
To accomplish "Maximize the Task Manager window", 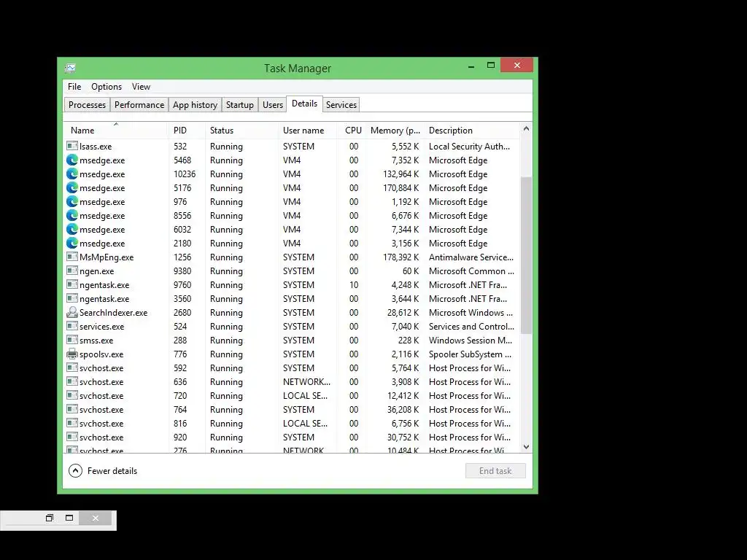I will (491, 65).
